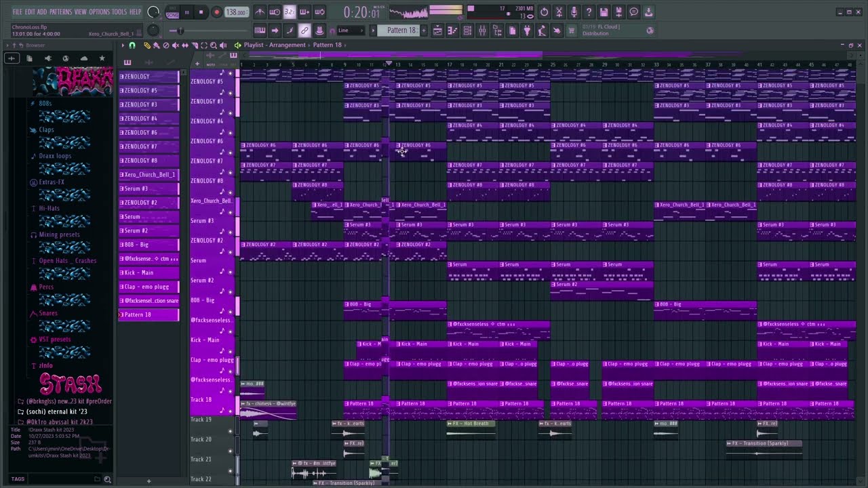This screenshot has height=488, width=868.
Task: Toggle loop recording icon
Action: click(319, 12)
